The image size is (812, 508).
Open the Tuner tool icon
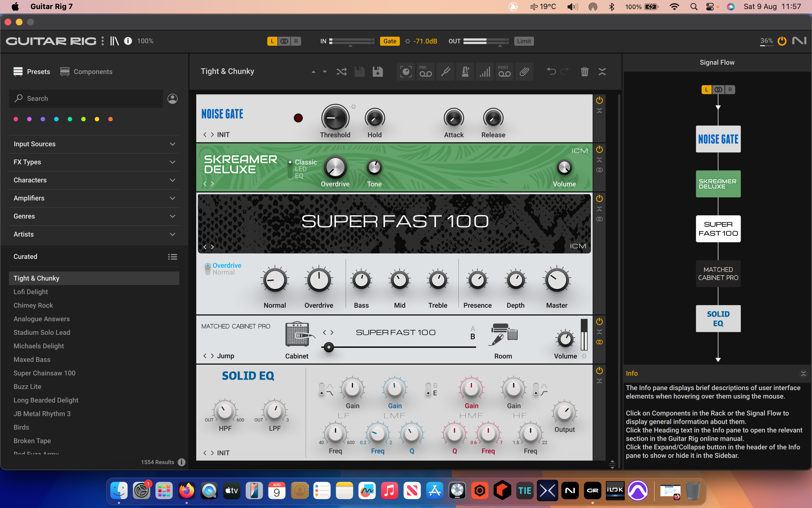(x=445, y=72)
